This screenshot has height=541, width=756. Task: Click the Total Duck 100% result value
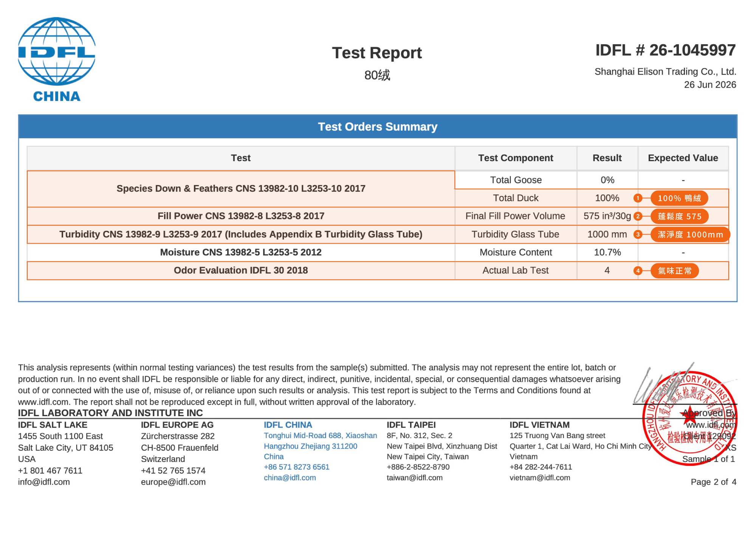(x=607, y=198)
